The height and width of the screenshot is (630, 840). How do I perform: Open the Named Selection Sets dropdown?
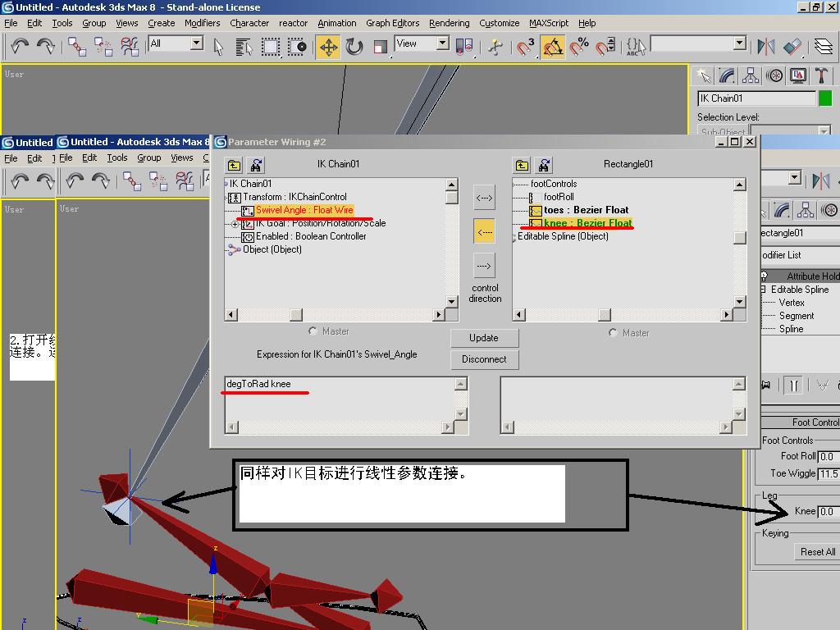pyautogui.click(x=740, y=43)
